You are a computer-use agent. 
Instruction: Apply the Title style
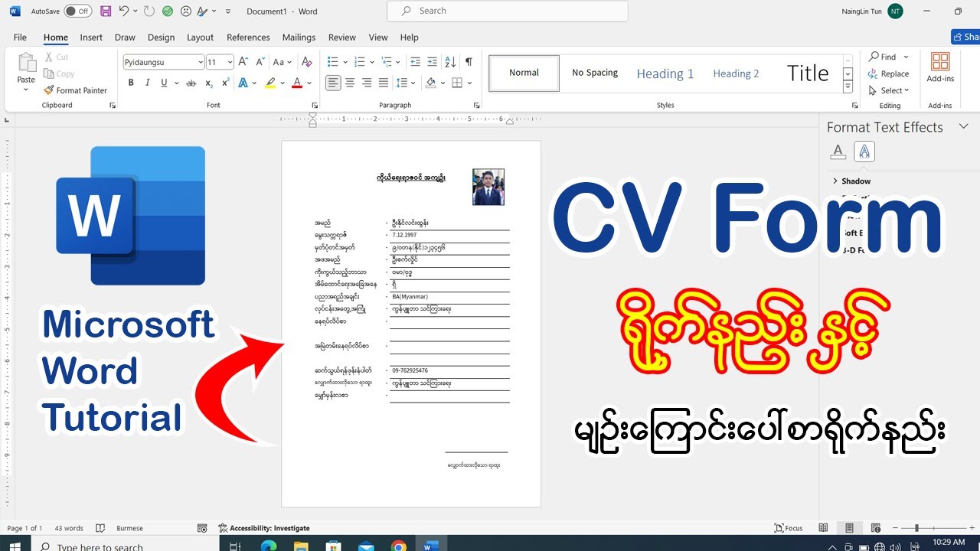coord(808,73)
